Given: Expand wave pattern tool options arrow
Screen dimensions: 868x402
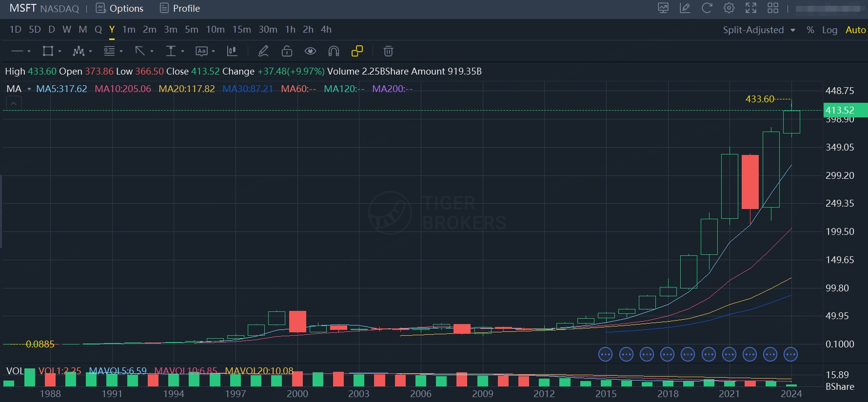Looking at the screenshot, I should (90, 51).
